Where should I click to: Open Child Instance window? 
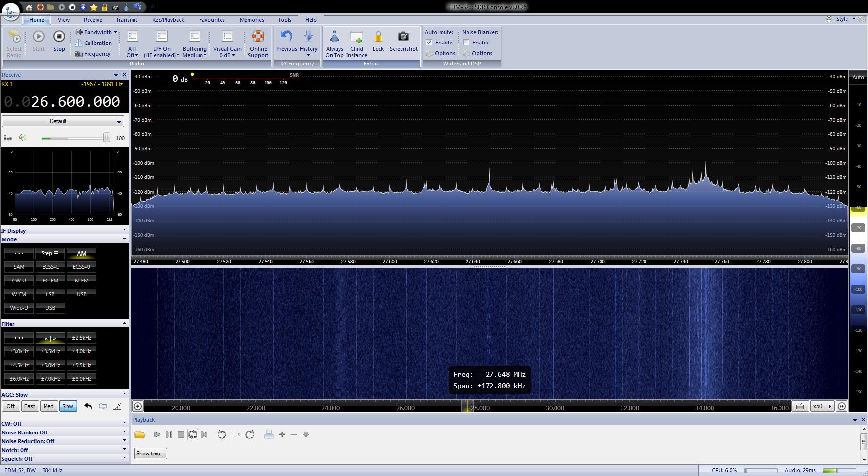[356, 37]
